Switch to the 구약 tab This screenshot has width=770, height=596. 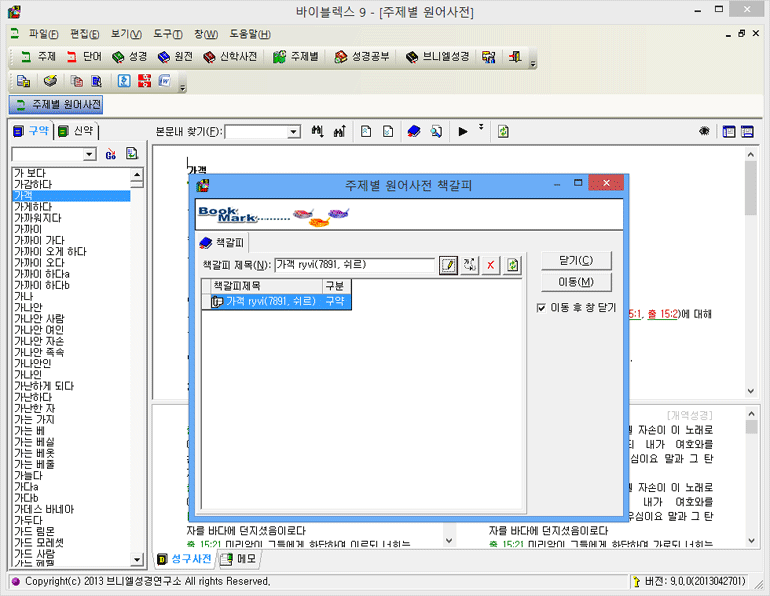32,131
